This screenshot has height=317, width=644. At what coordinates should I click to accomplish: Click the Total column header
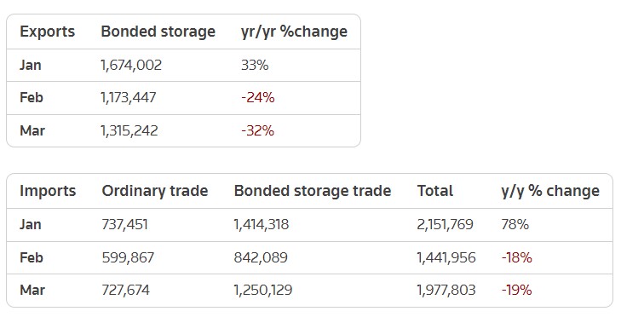(435, 191)
